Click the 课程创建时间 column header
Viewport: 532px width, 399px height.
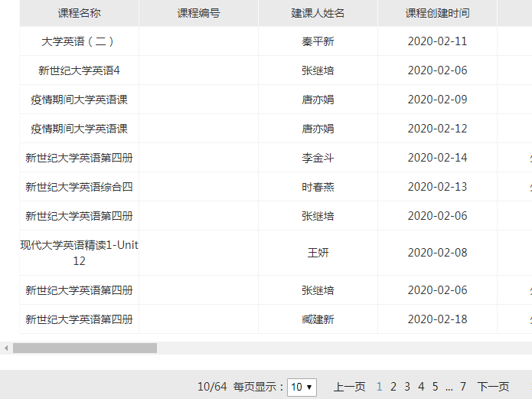pos(437,13)
